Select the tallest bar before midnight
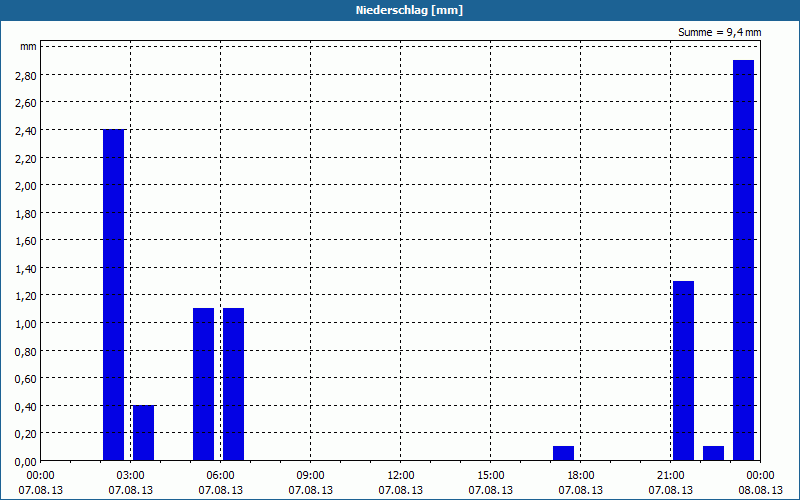This screenshot has height=500, width=800. (x=743, y=260)
